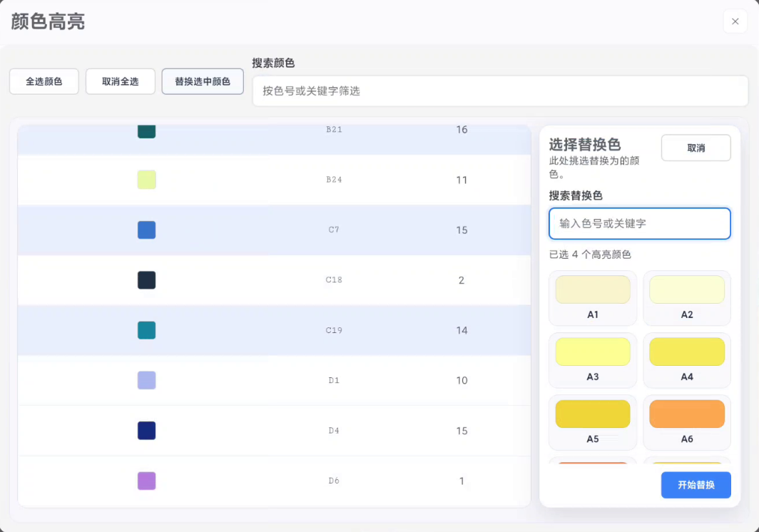Click the 取消全选 button

pos(120,81)
